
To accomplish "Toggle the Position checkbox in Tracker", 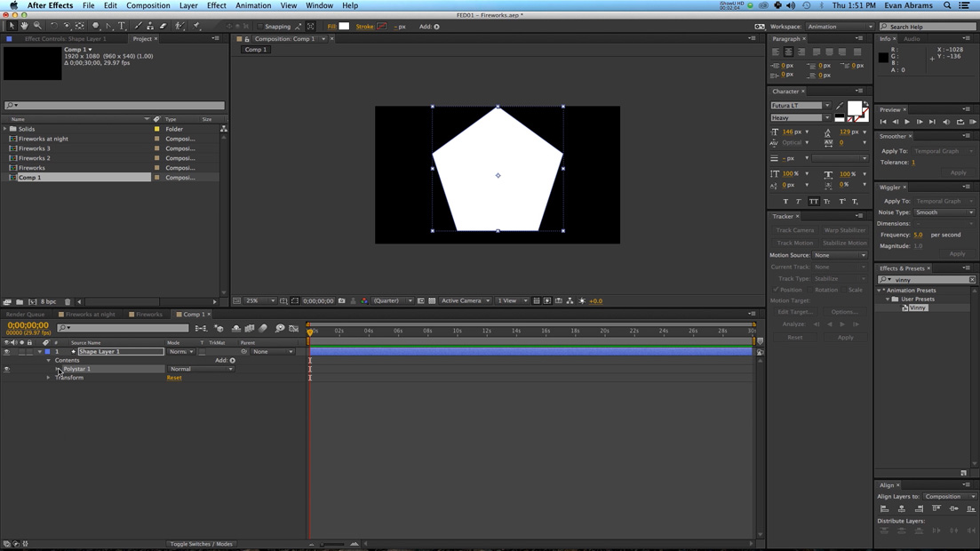I will click(776, 290).
